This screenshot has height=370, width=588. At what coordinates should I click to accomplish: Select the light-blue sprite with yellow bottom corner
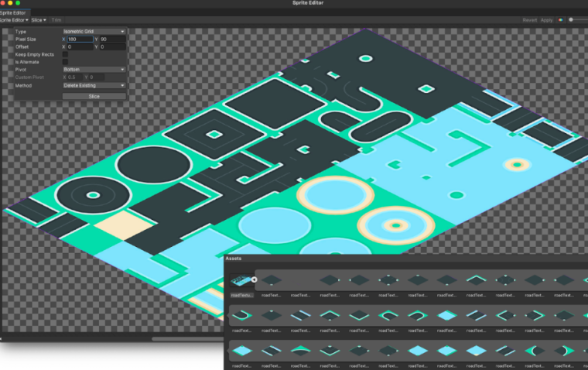tap(476, 351)
